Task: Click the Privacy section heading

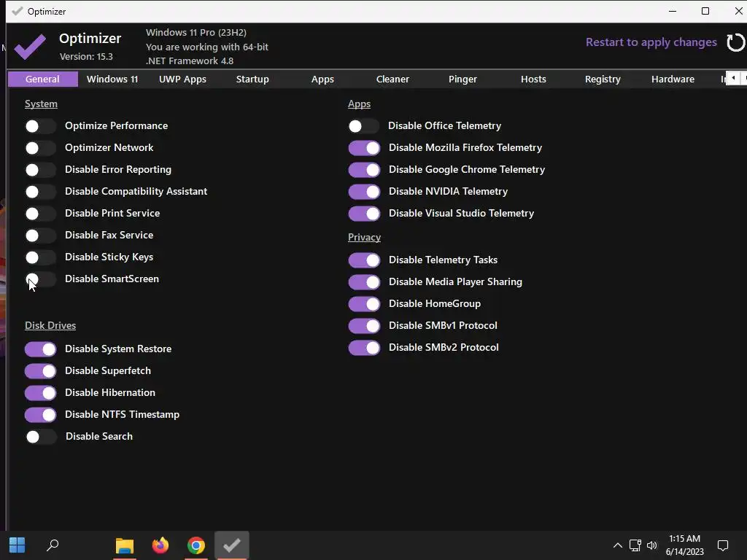Action: coord(364,237)
